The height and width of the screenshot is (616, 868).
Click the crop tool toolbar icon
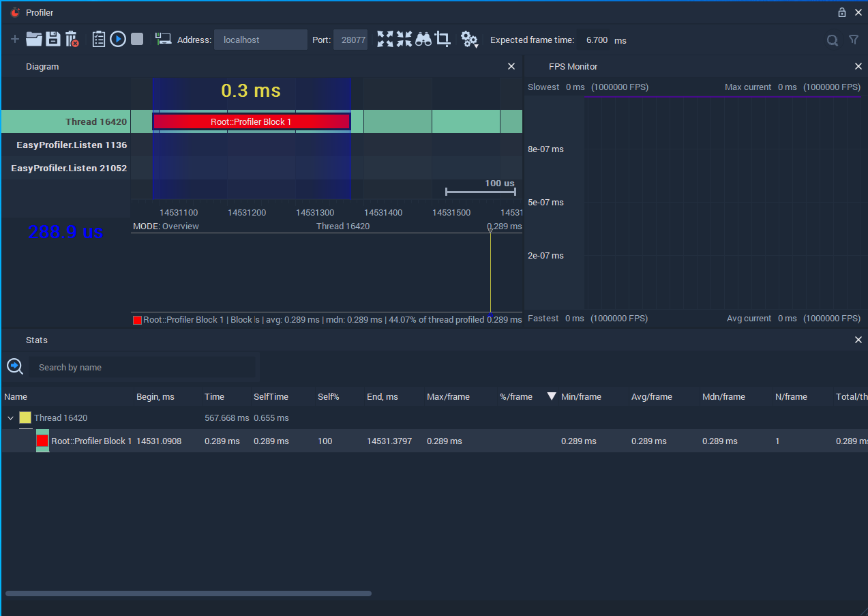pos(443,40)
